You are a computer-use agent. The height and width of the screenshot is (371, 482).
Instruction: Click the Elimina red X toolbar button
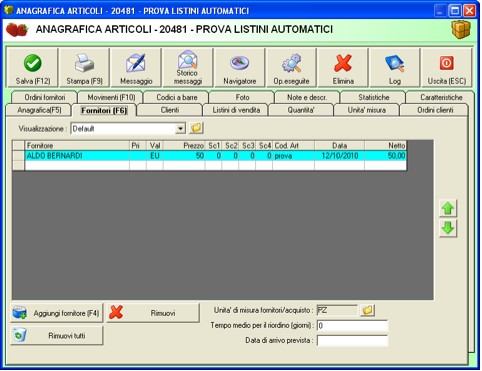point(343,68)
